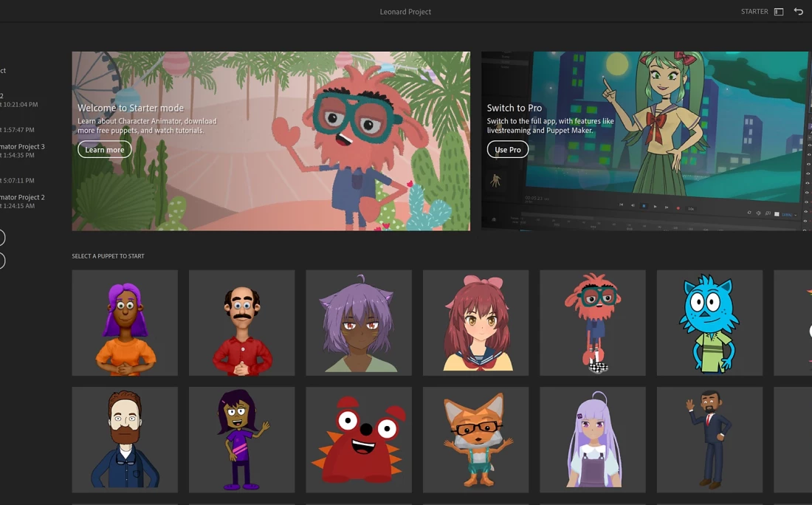Image resolution: width=812 pixels, height=505 pixels.
Task: Click the STARTER mode label in title bar
Action: click(x=754, y=12)
